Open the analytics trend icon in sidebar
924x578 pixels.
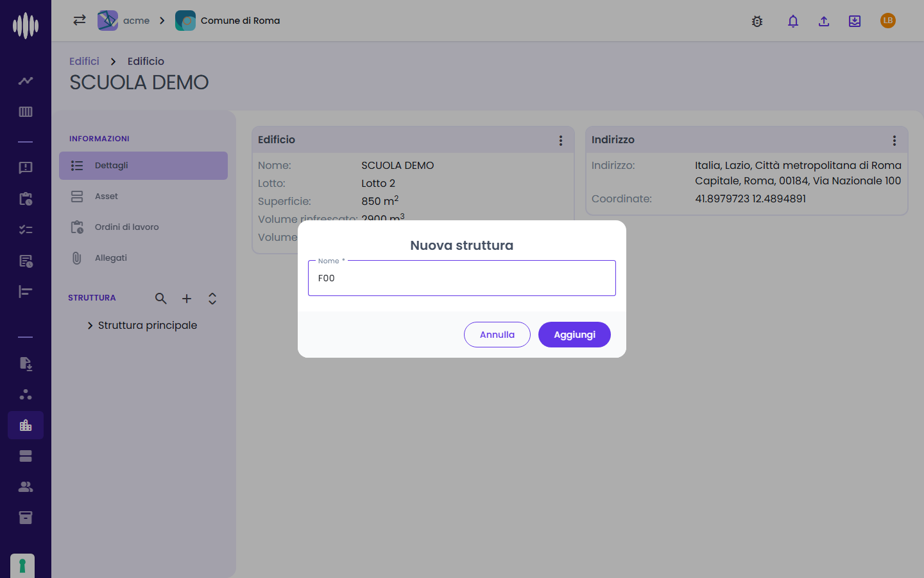(x=26, y=81)
